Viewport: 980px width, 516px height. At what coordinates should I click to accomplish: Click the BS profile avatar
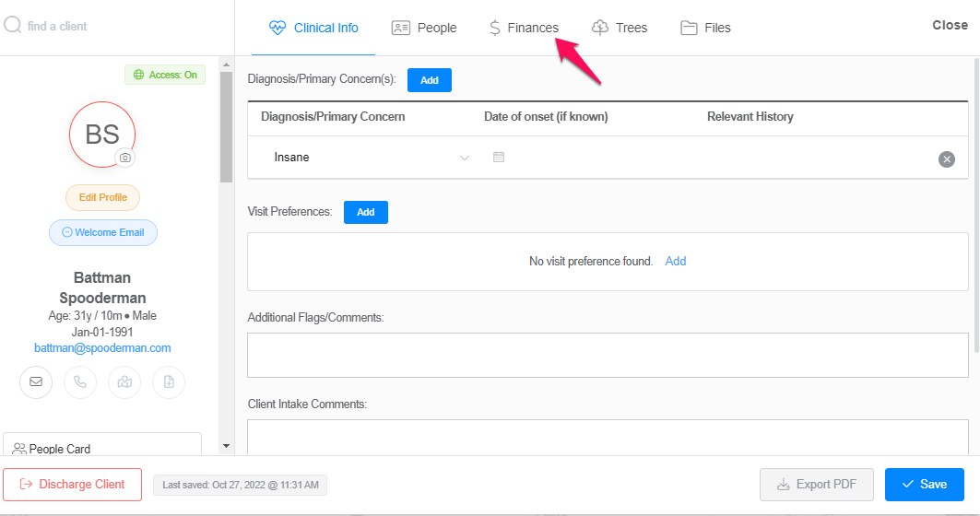pos(102,135)
